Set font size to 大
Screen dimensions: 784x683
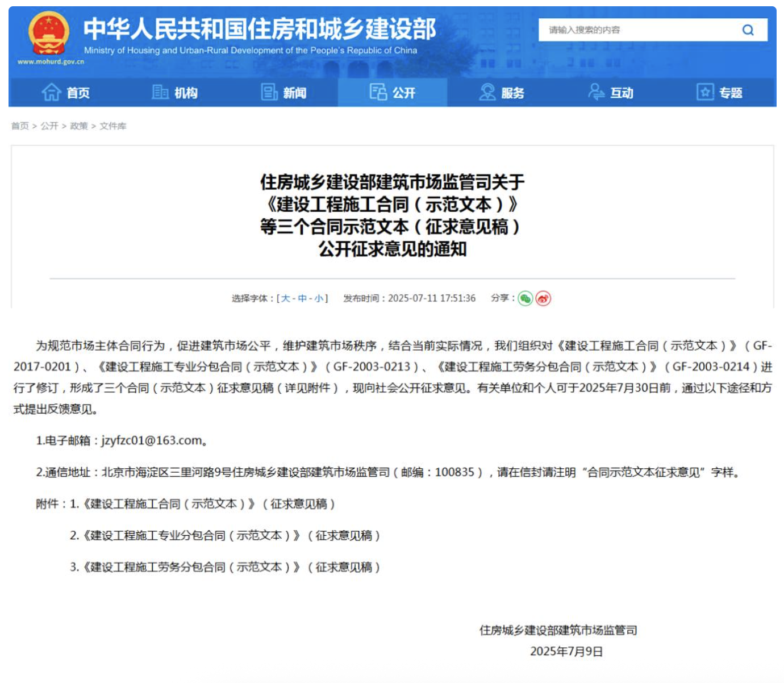pyautogui.click(x=285, y=298)
